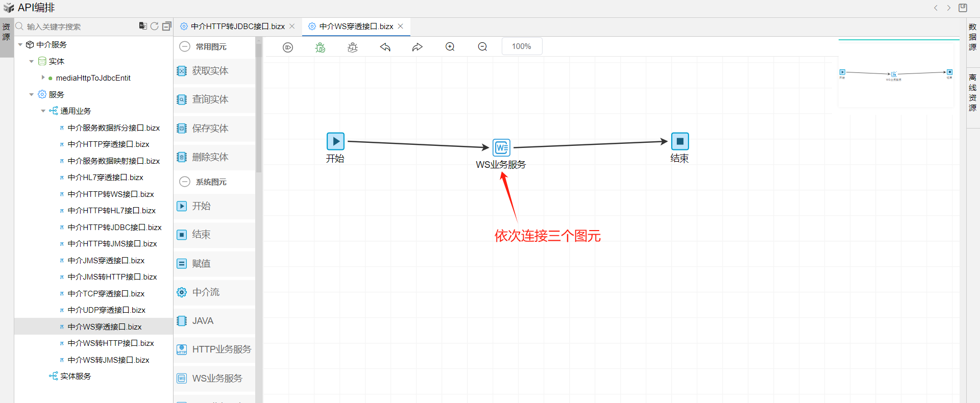
Task: Collapse the 中介服务 root tree node
Action: point(20,45)
